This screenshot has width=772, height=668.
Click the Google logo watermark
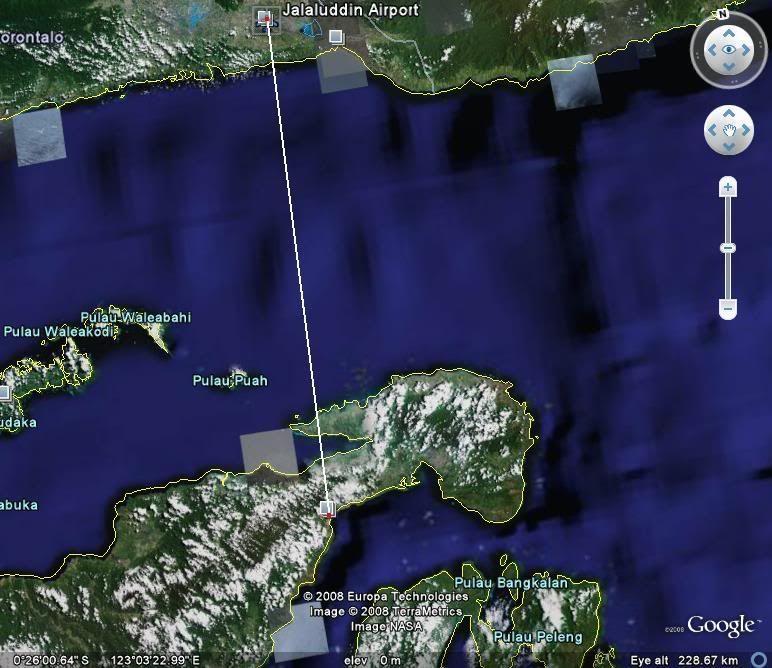(722, 627)
